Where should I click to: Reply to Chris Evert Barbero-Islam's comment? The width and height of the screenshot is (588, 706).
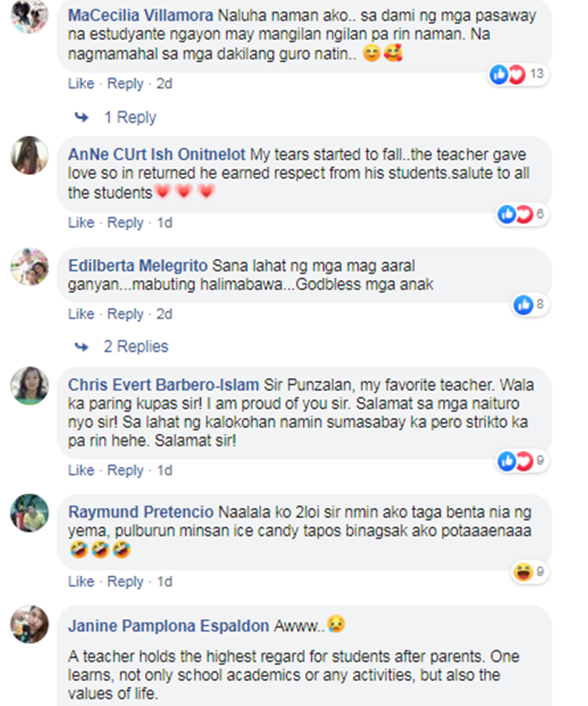(x=125, y=471)
